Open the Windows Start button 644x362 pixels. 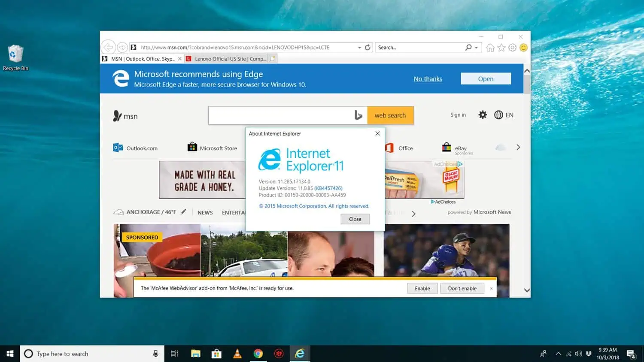pyautogui.click(x=10, y=353)
